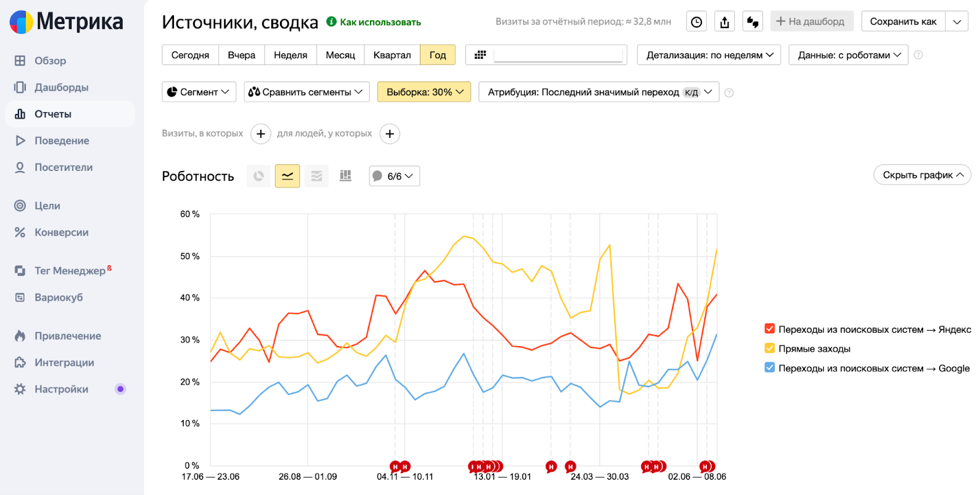Select the Квартал period tab

coord(392,55)
